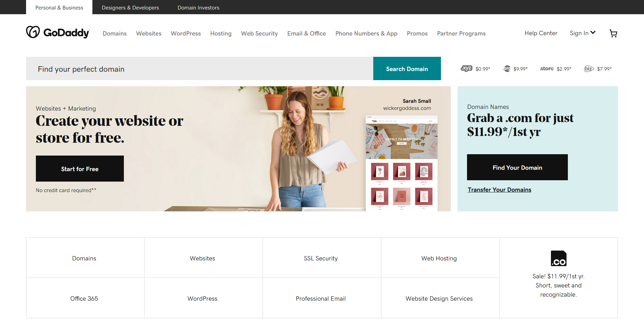This screenshot has width=644, height=327.
Task: Click the .co sale description text
Action: pyautogui.click(x=559, y=285)
